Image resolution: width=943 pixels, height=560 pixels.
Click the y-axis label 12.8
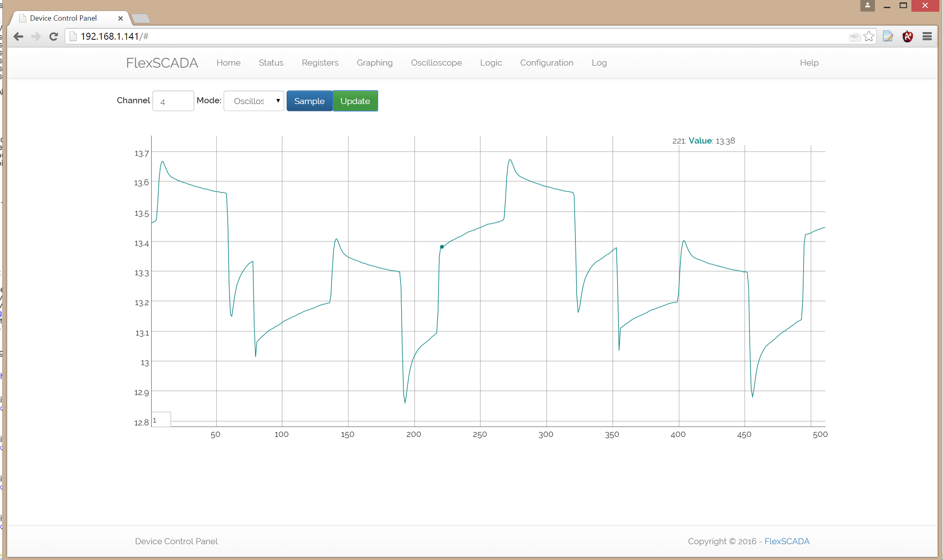(x=141, y=423)
